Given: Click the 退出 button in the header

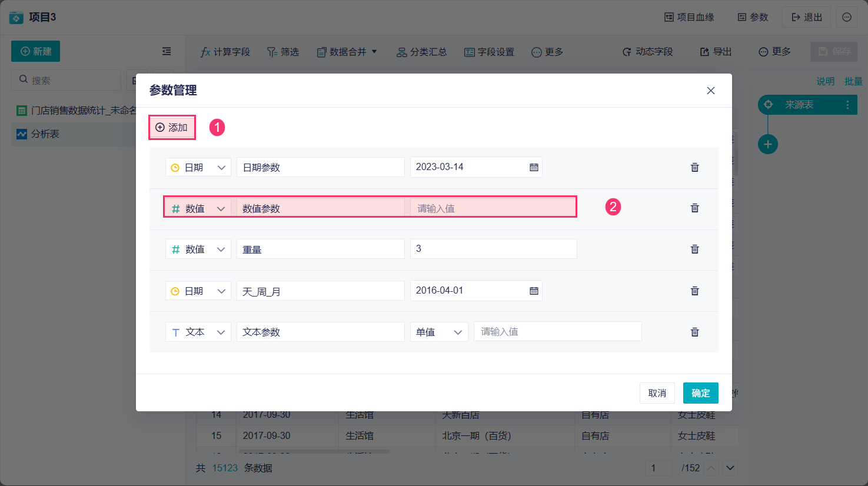Looking at the screenshot, I should click(806, 17).
